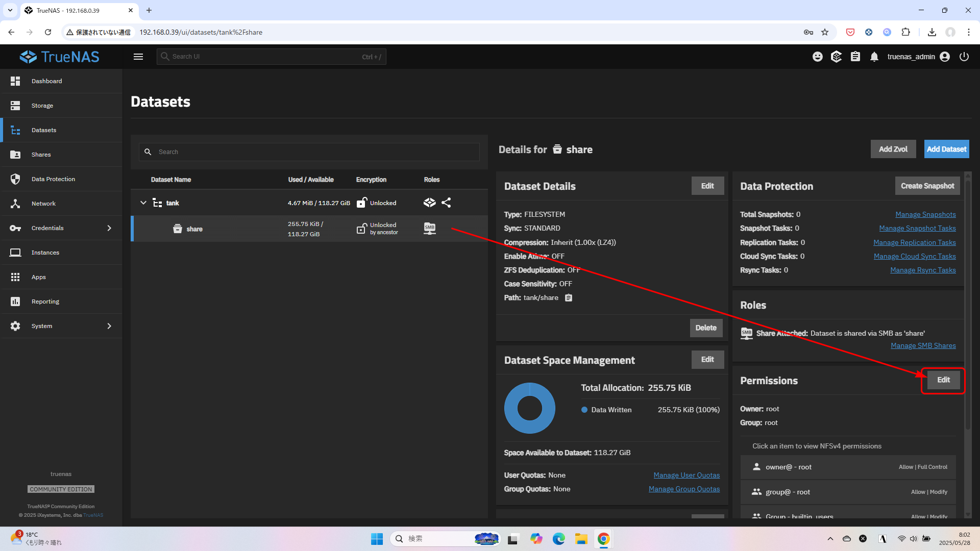Copy the tank/share path clipboard icon

(569, 298)
